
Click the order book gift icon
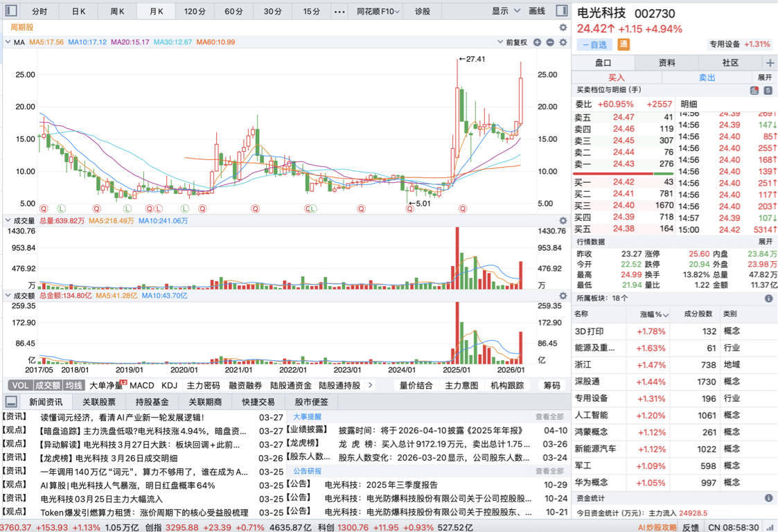[x=754, y=90]
